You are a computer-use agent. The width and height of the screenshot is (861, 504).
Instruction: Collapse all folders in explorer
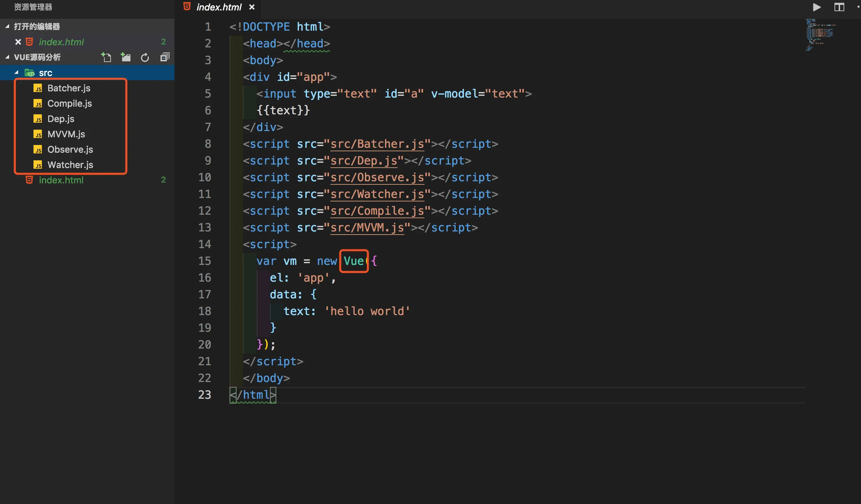click(165, 57)
